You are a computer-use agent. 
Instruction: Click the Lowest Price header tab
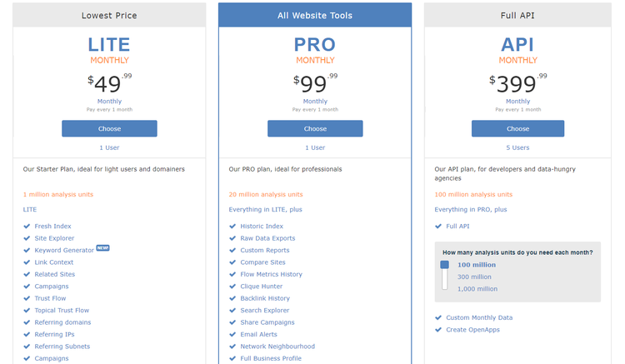click(109, 16)
